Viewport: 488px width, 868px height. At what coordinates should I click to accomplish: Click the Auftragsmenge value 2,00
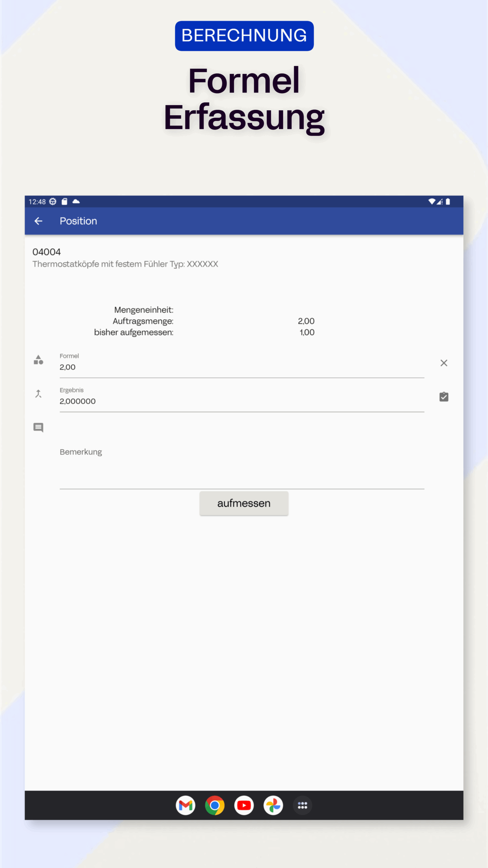306,321
